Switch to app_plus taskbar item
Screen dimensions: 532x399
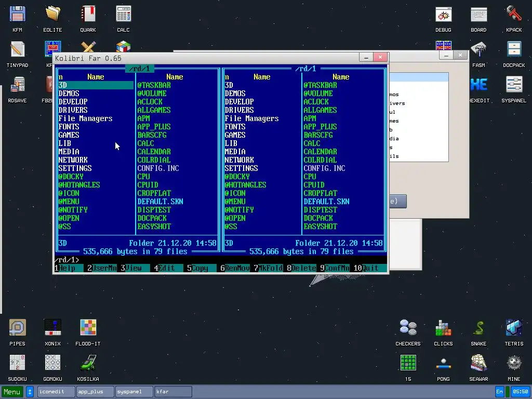click(95, 392)
